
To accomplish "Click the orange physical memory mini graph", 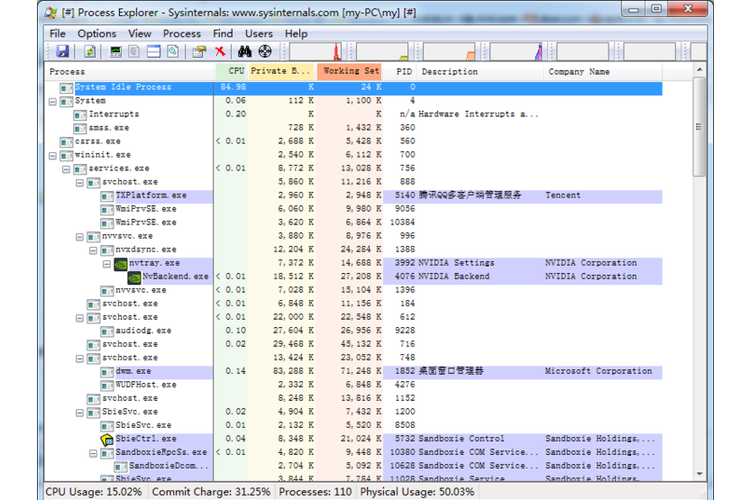I will (449, 52).
